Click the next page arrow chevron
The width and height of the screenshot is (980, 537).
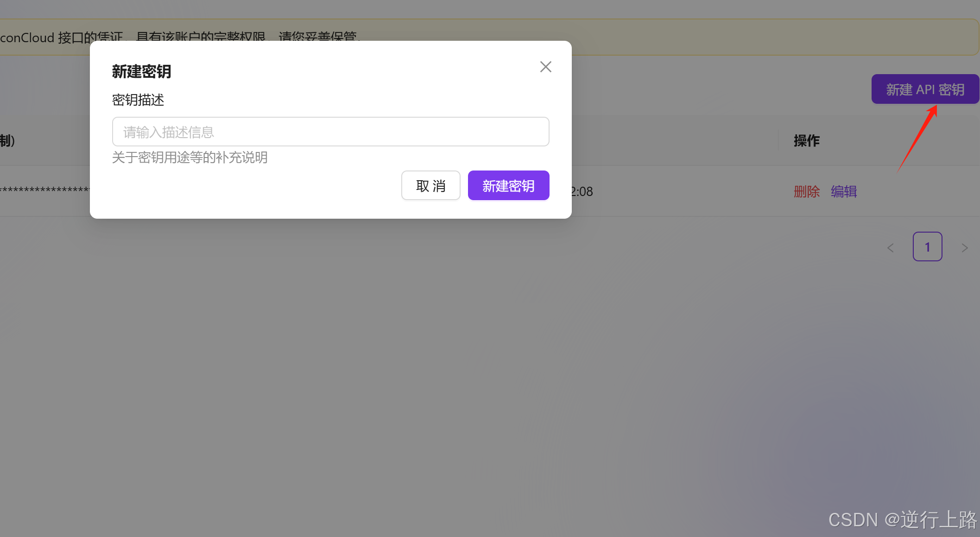point(965,247)
